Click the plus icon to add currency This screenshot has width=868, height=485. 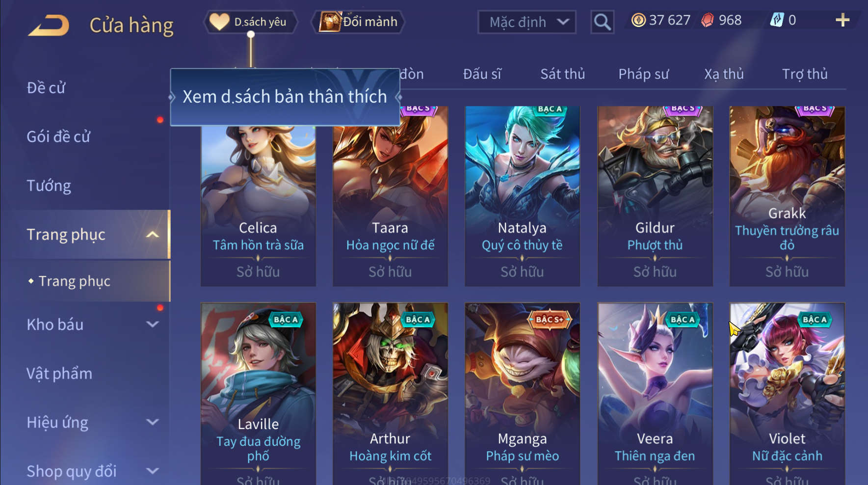(842, 20)
